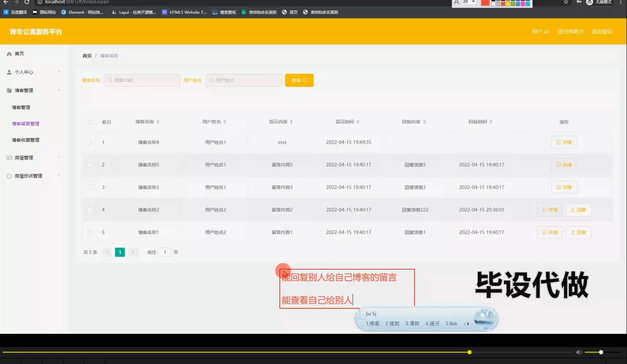This screenshot has height=364, width=627.
Task: Click the speaker mute icon in player bar
Action: (x=579, y=352)
